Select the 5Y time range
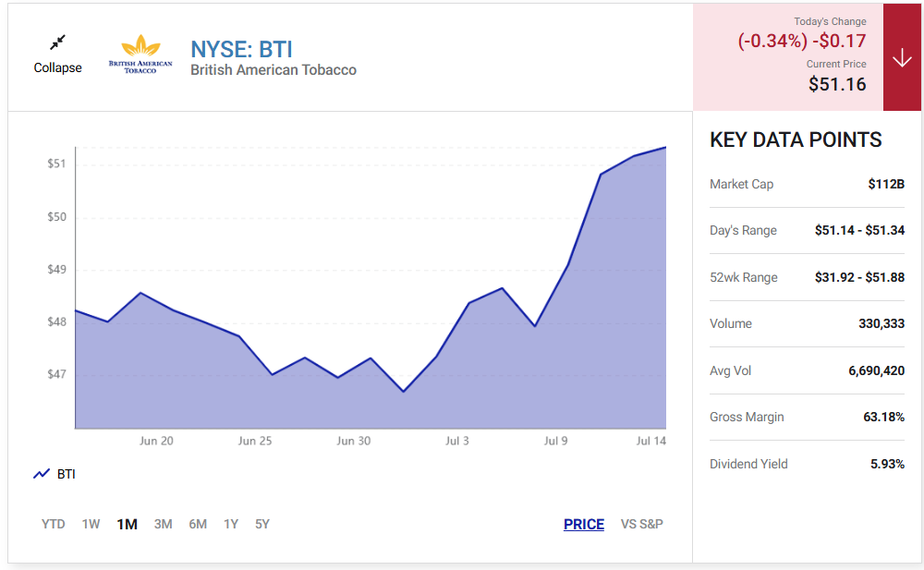924x570 pixels. coord(262,524)
